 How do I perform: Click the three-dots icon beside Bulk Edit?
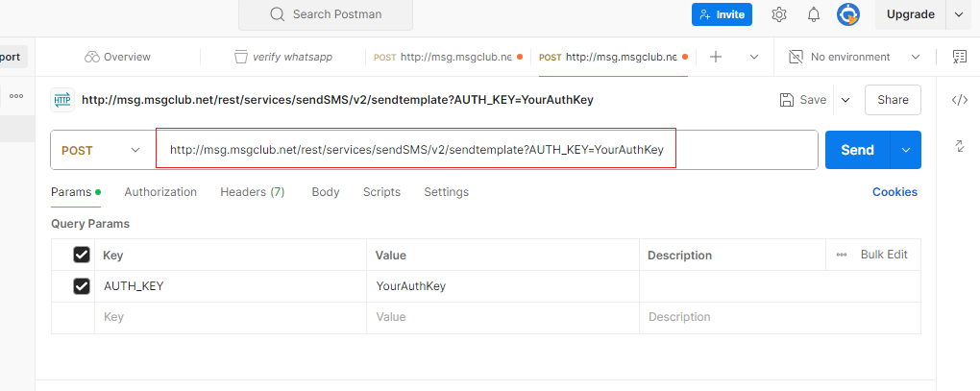(x=842, y=255)
